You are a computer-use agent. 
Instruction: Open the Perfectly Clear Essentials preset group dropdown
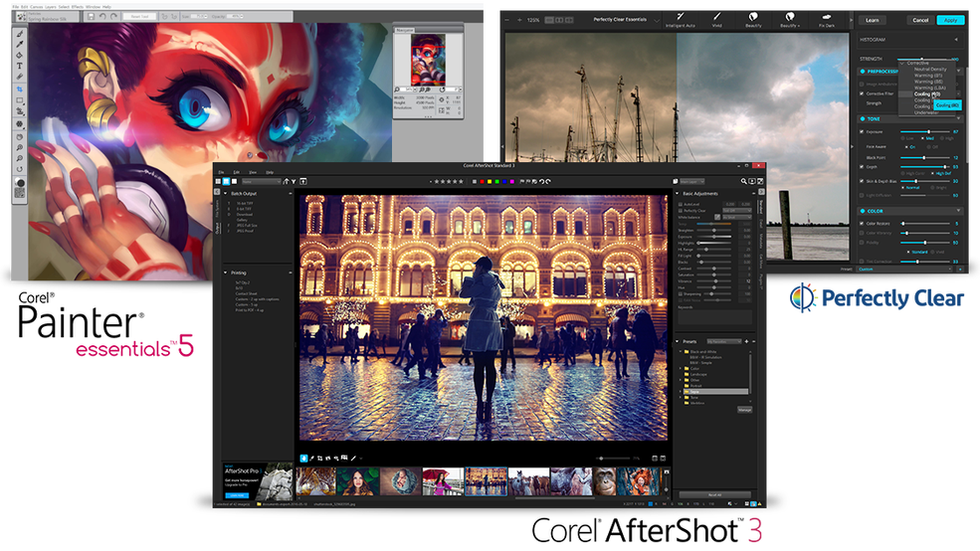click(x=657, y=21)
